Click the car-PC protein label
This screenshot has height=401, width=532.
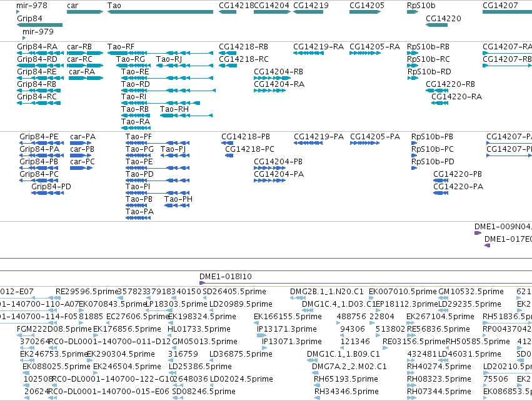(83, 162)
